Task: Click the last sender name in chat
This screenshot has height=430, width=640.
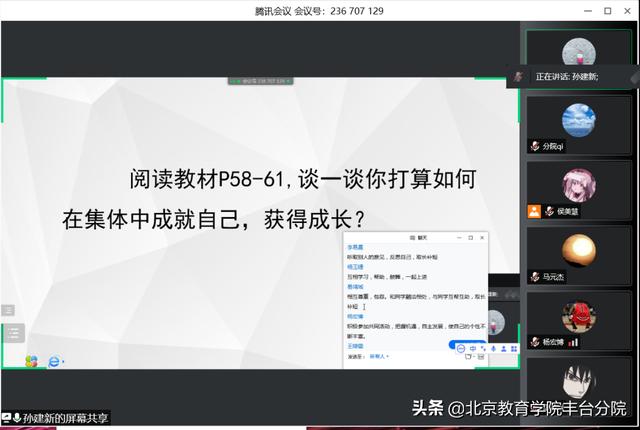Action: 355,346
